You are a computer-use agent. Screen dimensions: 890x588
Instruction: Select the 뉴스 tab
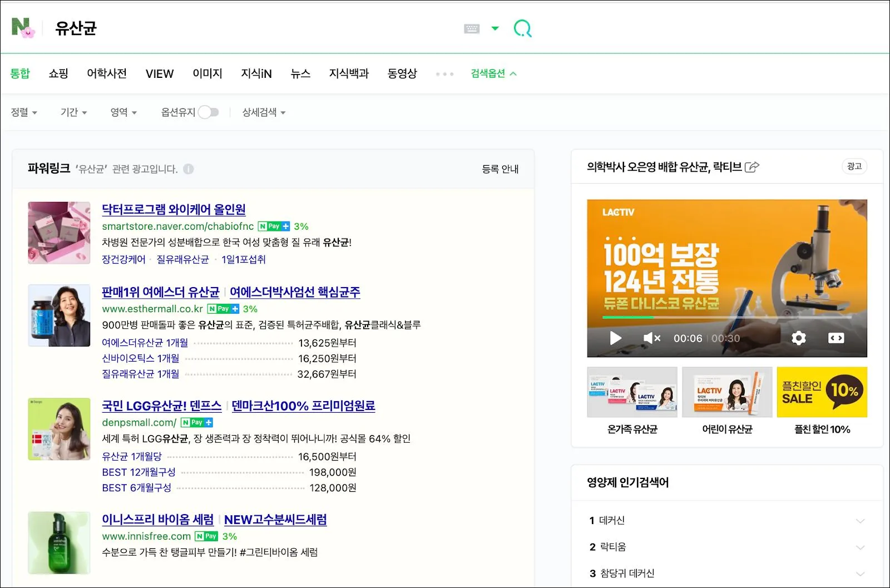pos(300,73)
